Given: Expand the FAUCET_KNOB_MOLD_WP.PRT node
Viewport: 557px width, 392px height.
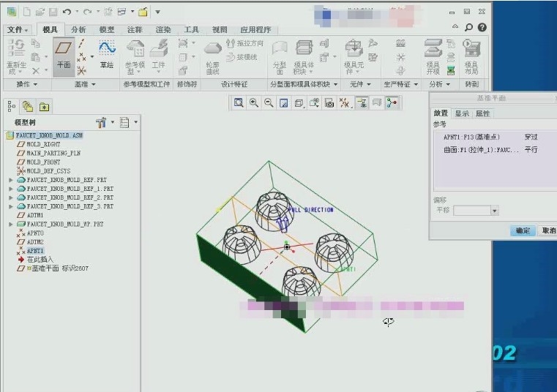Looking at the screenshot, I should point(11,225).
